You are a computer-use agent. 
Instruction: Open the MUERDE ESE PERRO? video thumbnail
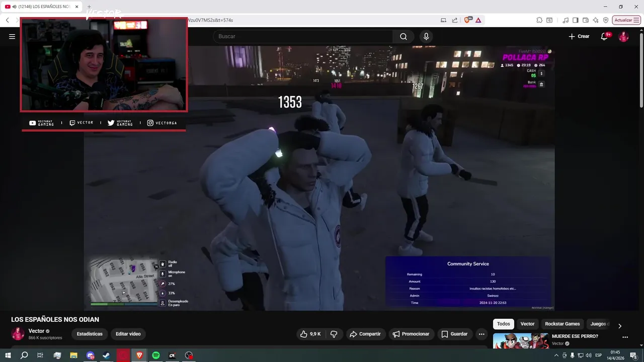[x=521, y=341]
